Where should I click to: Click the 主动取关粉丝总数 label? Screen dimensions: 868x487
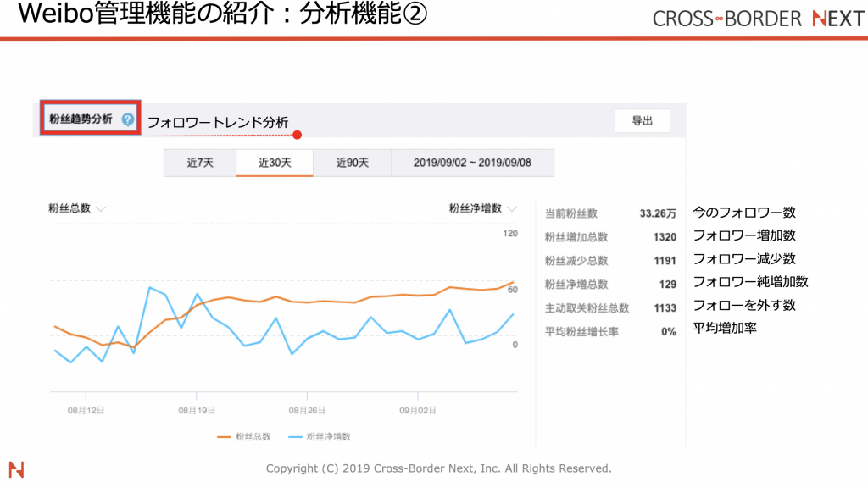point(587,308)
